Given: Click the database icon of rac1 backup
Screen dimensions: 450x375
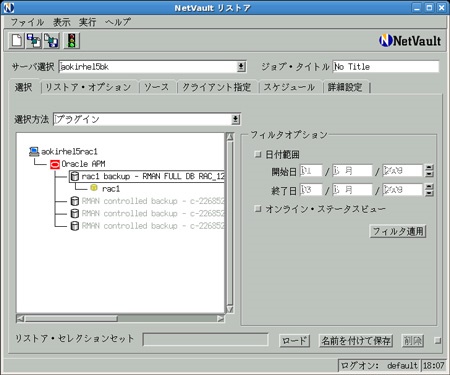Looking at the screenshot, I should [75, 177].
